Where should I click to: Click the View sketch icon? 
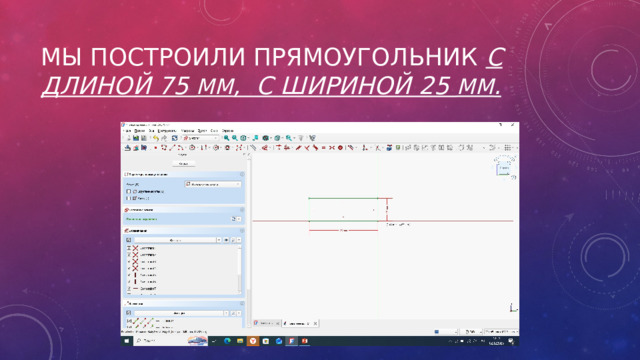[136, 148]
